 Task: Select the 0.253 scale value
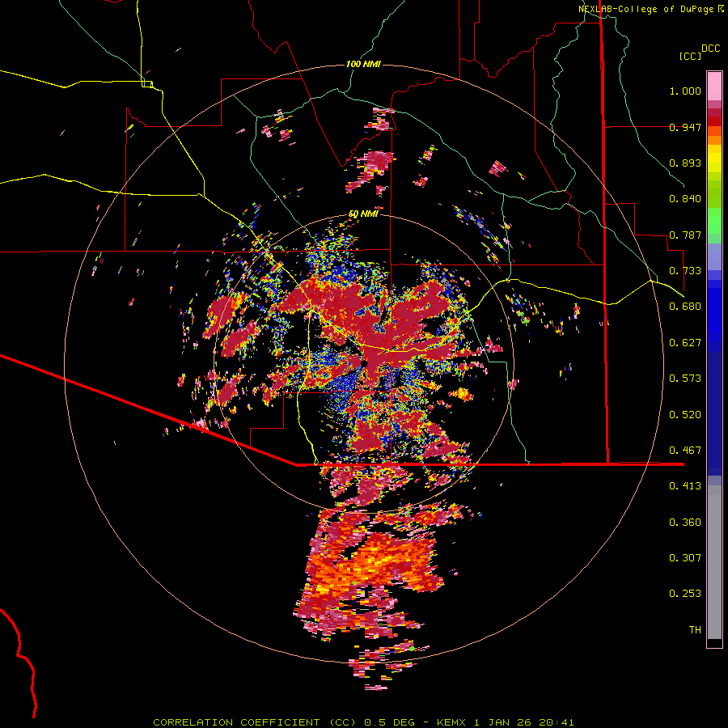click(685, 594)
